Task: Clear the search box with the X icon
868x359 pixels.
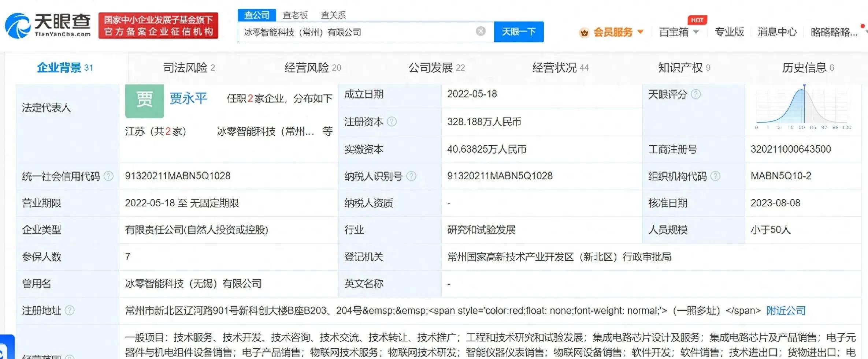Action: (481, 31)
